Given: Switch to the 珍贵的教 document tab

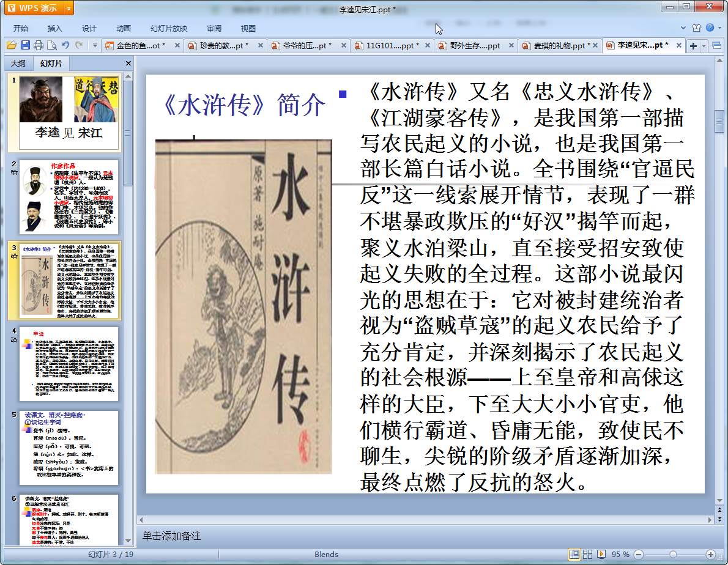Looking at the screenshot, I should click(x=224, y=45).
